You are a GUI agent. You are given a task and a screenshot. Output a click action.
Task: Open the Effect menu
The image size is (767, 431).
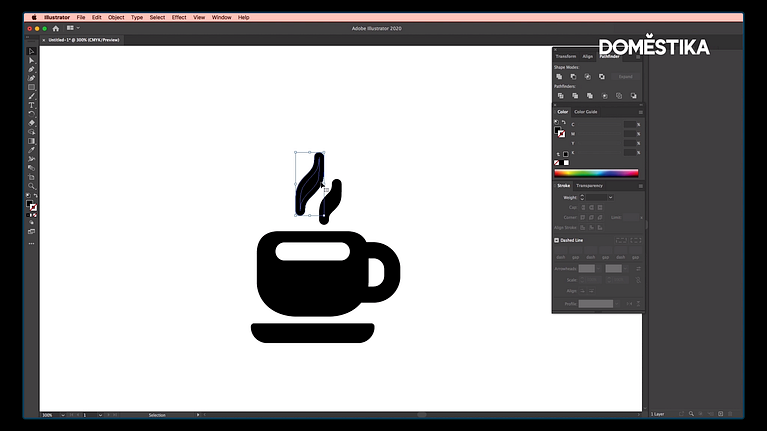tap(179, 17)
